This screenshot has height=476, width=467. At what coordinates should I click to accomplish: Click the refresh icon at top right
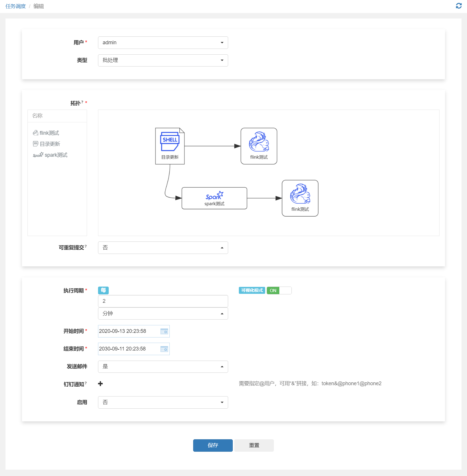tap(458, 5)
